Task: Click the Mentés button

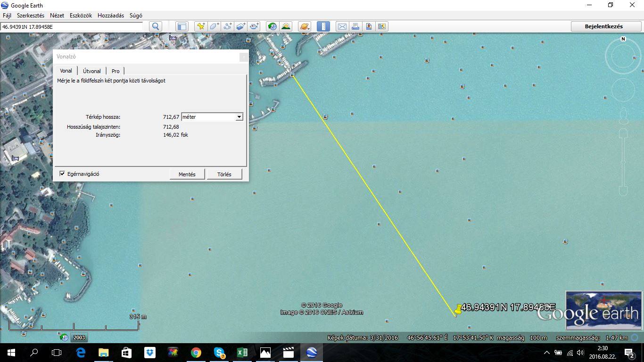Action: 187,174
